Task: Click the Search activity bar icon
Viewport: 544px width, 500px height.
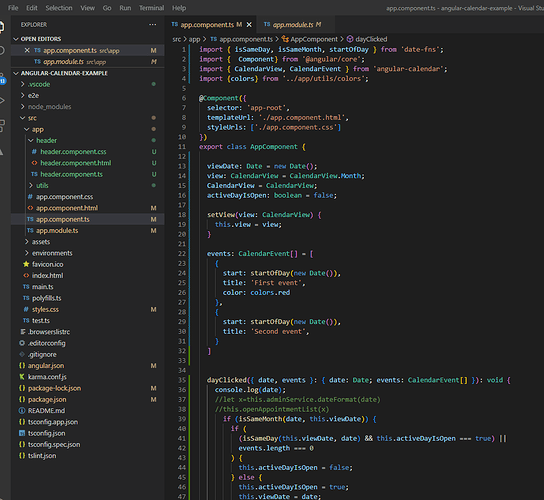Action: pos(2,51)
